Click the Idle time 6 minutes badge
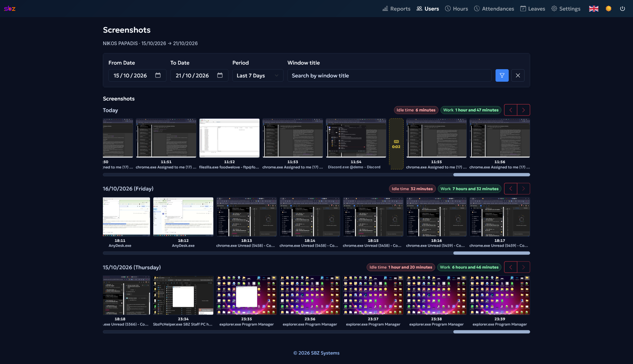Viewport: 633px width, 364px height. 416,110
